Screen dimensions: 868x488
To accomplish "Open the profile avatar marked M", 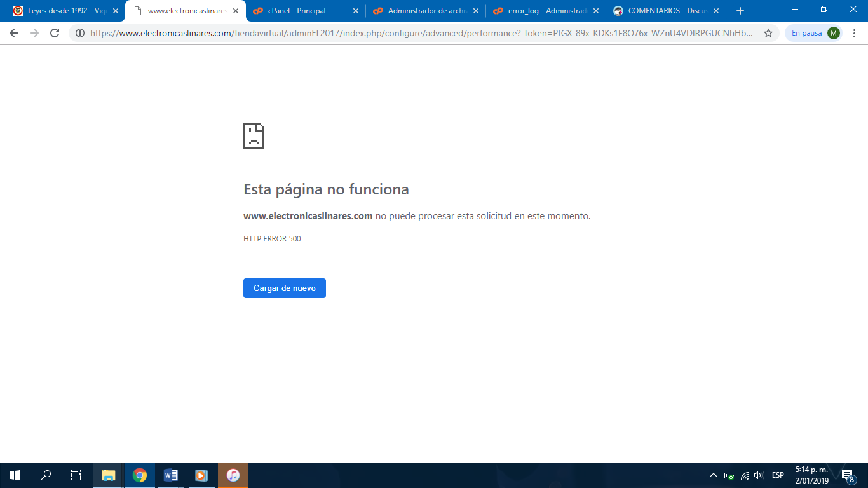I will [x=833, y=33].
